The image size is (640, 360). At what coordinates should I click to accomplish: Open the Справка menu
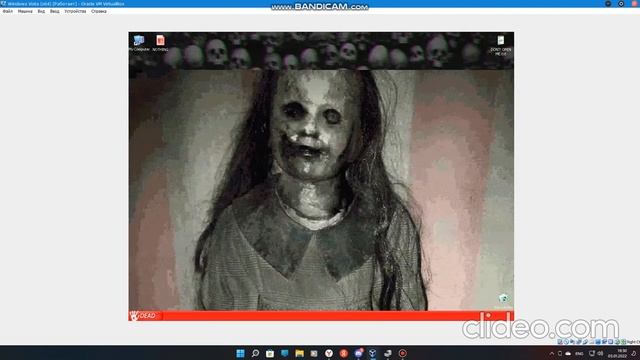99,11
